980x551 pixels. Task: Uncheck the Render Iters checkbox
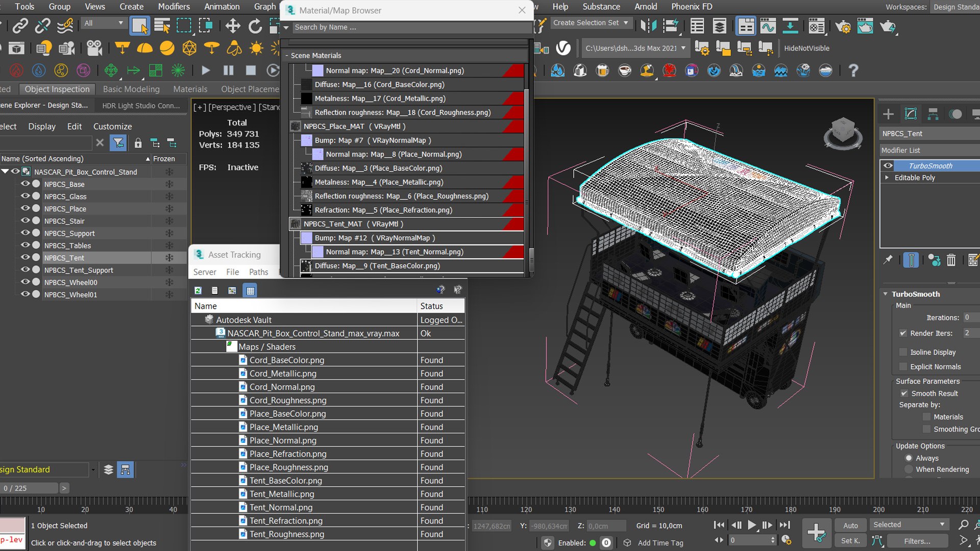[903, 333]
